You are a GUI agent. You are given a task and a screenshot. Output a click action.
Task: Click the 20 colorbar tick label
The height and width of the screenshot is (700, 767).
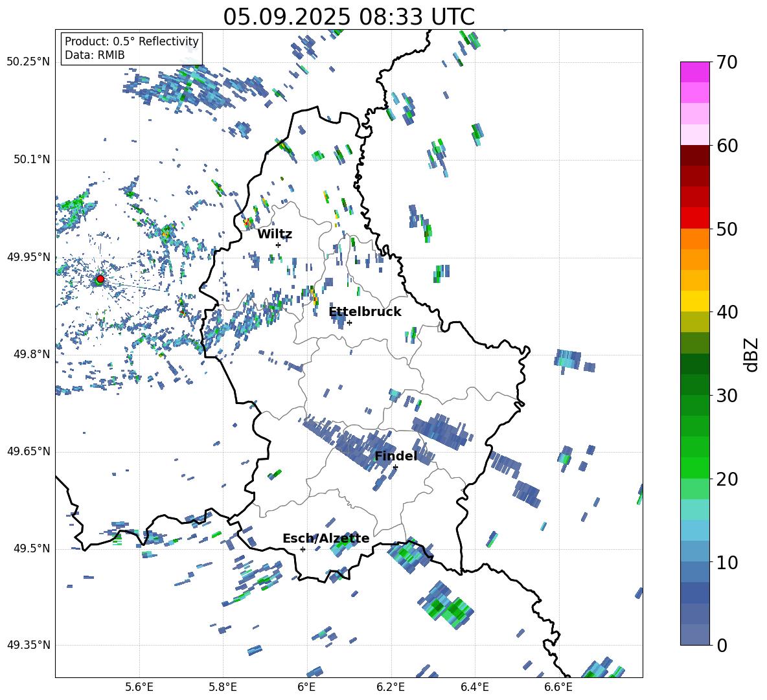point(727,479)
